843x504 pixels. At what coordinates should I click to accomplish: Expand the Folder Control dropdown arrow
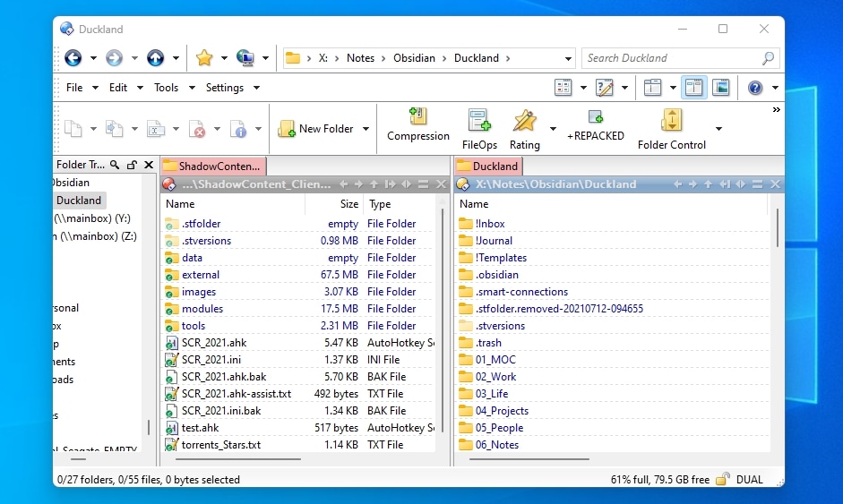pos(718,129)
